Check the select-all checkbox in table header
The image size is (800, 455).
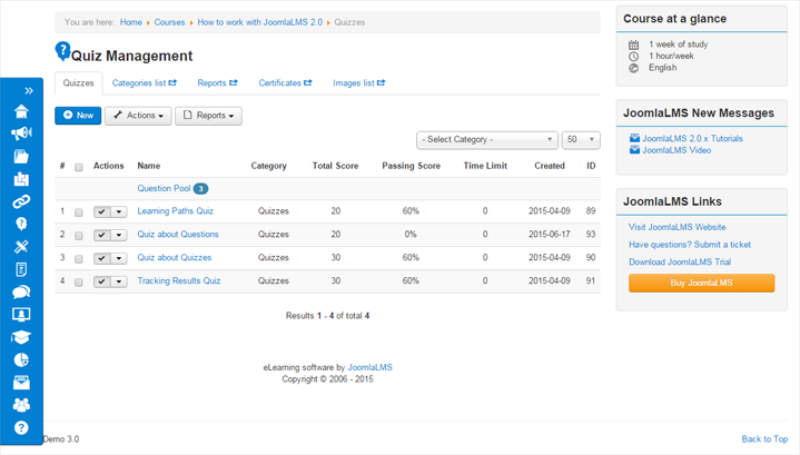click(79, 167)
